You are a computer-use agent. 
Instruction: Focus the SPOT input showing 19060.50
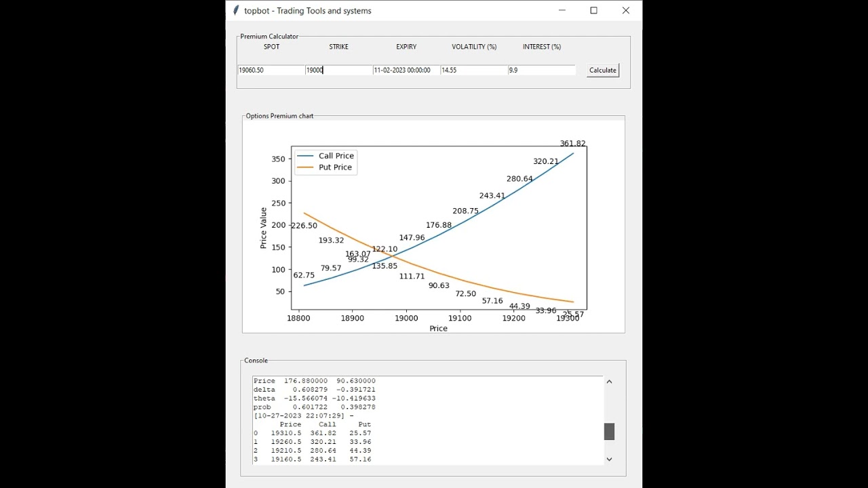pyautogui.click(x=271, y=70)
